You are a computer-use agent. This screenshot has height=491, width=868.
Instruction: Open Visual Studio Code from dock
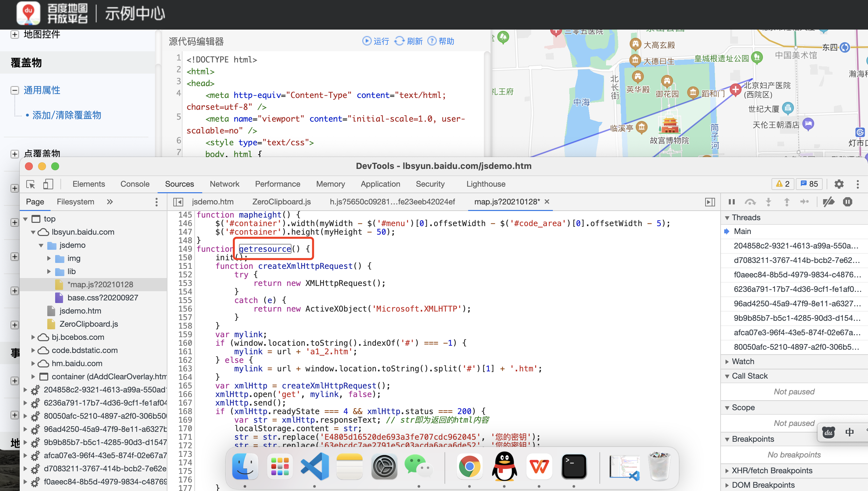[x=315, y=467]
